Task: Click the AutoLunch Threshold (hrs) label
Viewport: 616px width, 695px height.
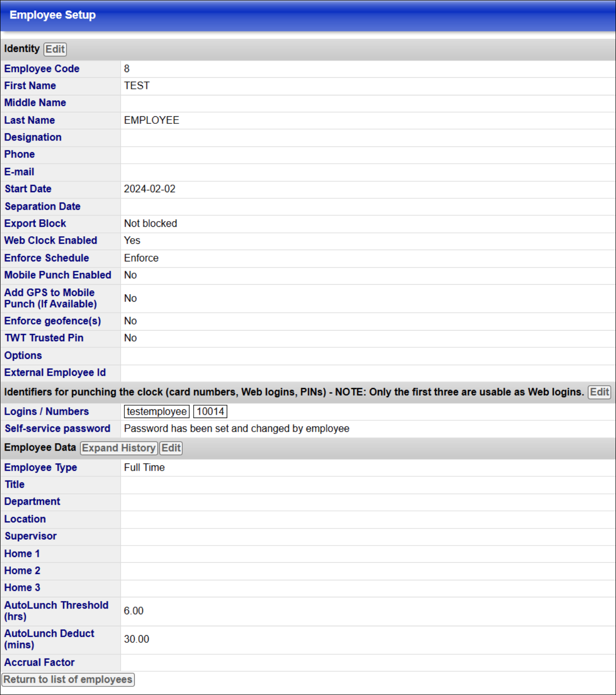Action: (x=56, y=611)
